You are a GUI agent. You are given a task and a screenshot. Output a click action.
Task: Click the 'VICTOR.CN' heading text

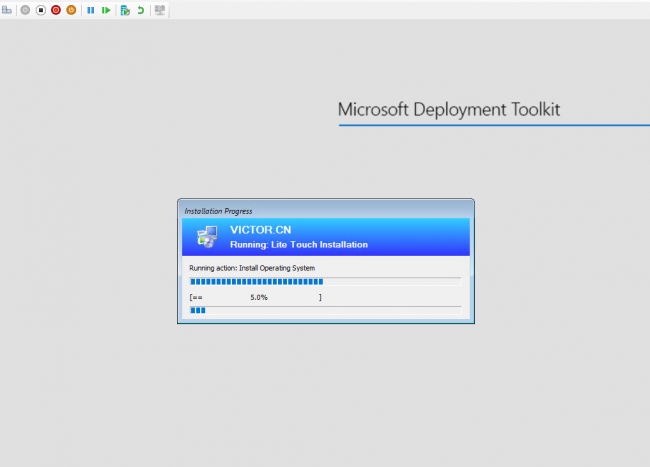261,230
